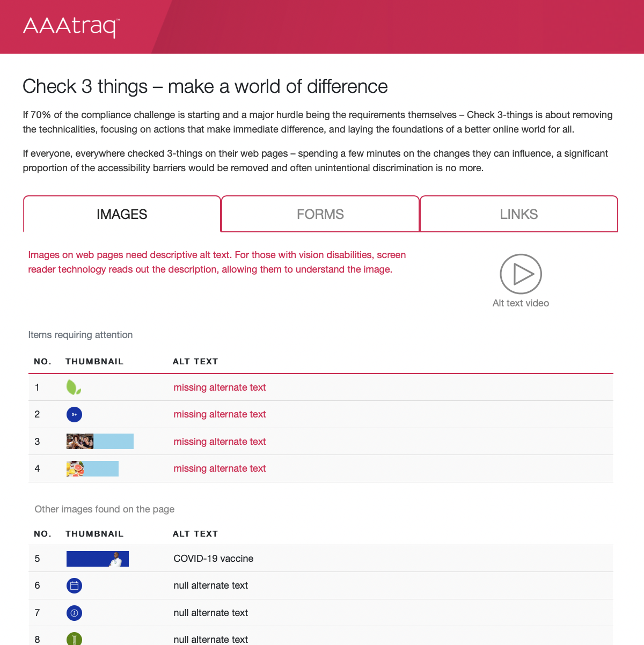
Task: Click missing alternate text for item 4
Action: click(x=219, y=468)
